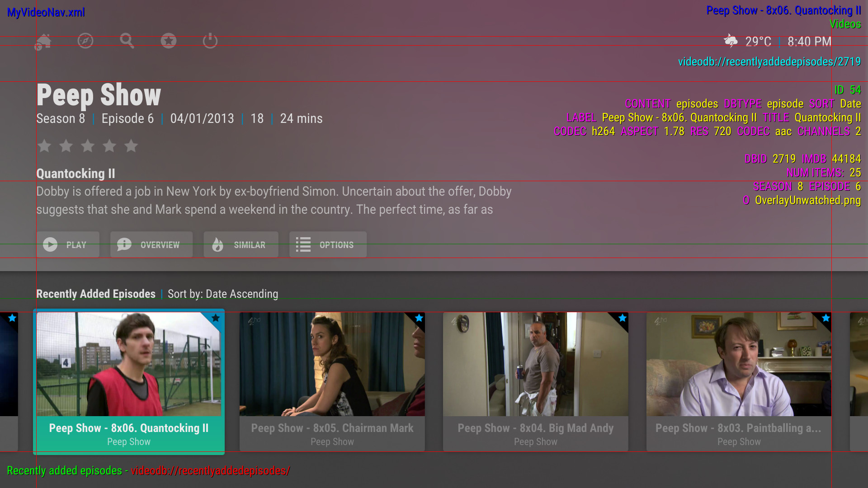Viewport: 868px width, 488px height.
Task: Click the '29°C' temperature reading
Action: pos(758,42)
